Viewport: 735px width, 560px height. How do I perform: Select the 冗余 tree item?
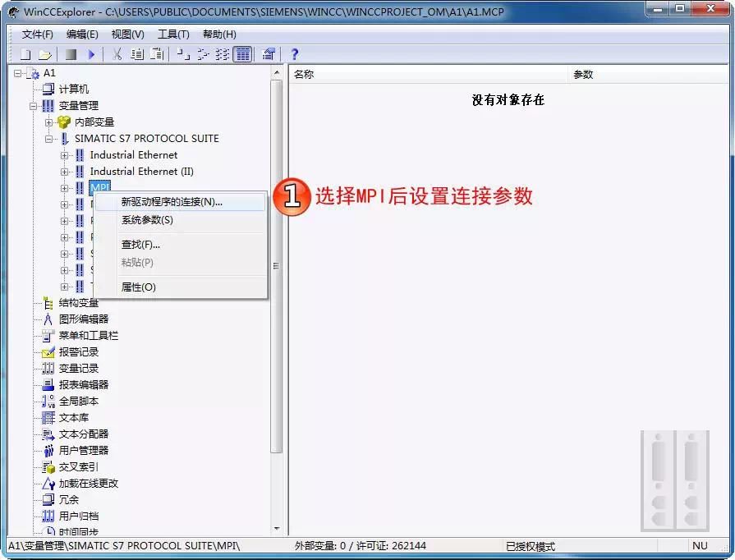(68, 499)
